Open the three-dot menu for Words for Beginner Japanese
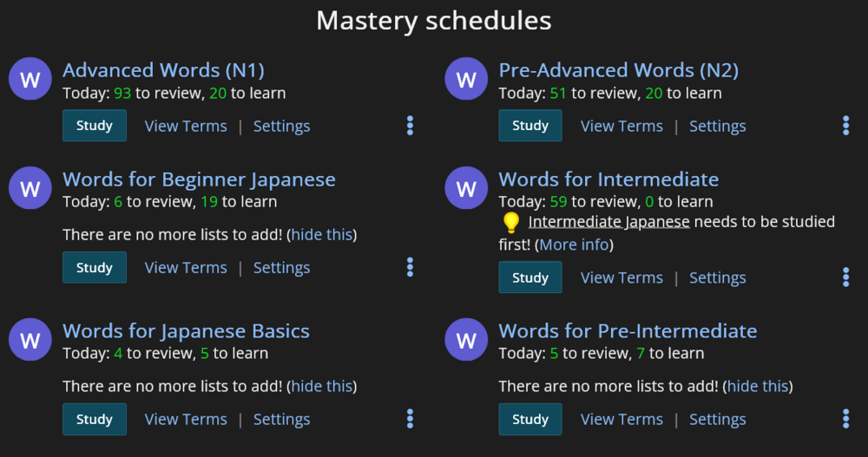 pyautogui.click(x=410, y=267)
